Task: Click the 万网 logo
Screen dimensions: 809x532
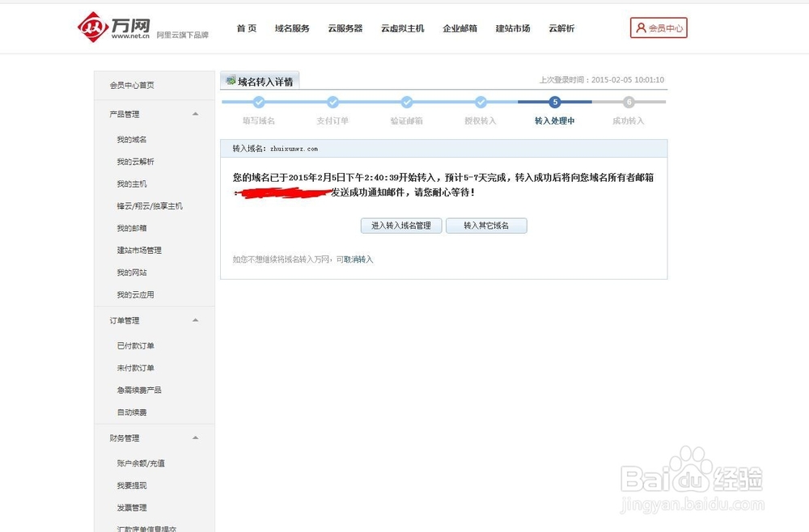Action: tap(113, 27)
